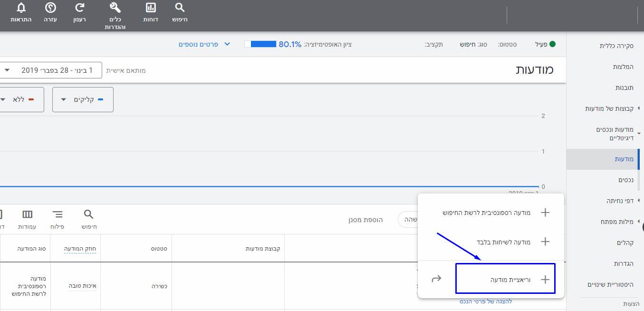Click the קבוצת מודעות column header
This screenshot has height=311, width=644.
point(263,248)
